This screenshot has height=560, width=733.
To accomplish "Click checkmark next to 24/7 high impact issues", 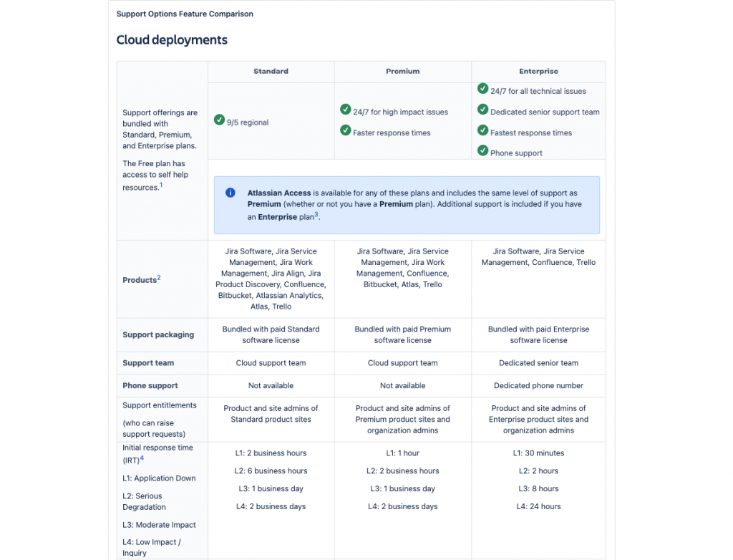I will tap(345, 110).
